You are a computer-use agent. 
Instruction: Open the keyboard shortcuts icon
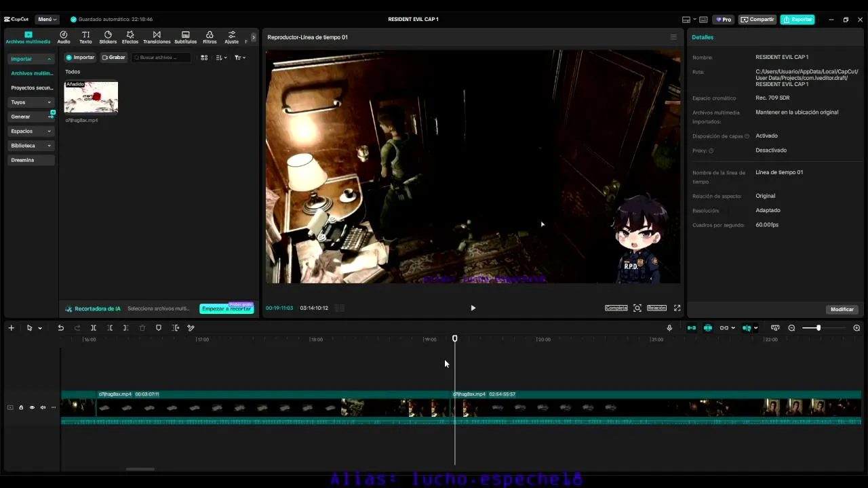click(x=704, y=20)
